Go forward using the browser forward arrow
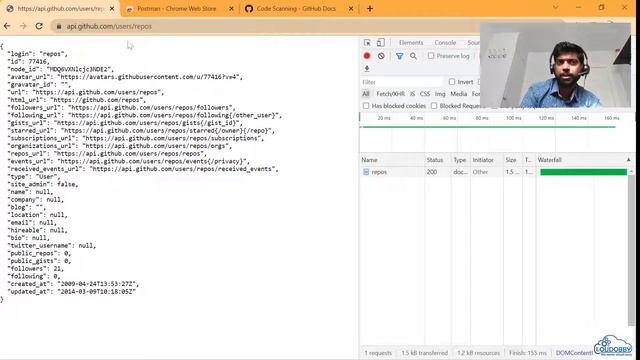 coord(23,26)
